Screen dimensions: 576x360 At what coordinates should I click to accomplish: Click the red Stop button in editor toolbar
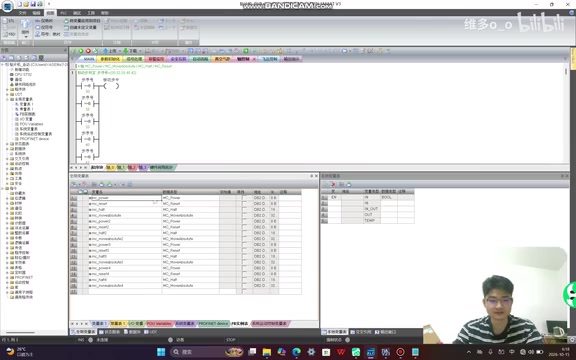pyautogui.click(x=88, y=51)
